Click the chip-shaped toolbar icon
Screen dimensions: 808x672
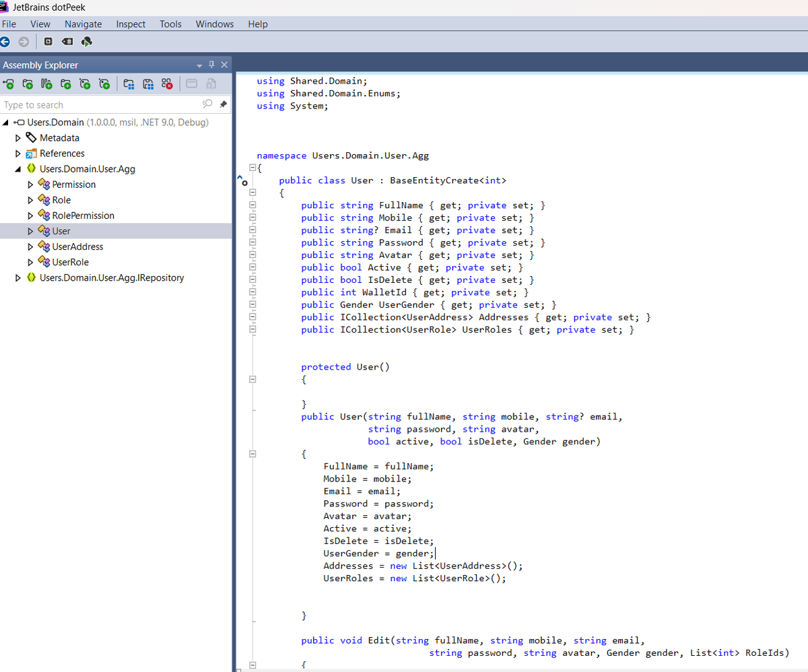[48, 42]
